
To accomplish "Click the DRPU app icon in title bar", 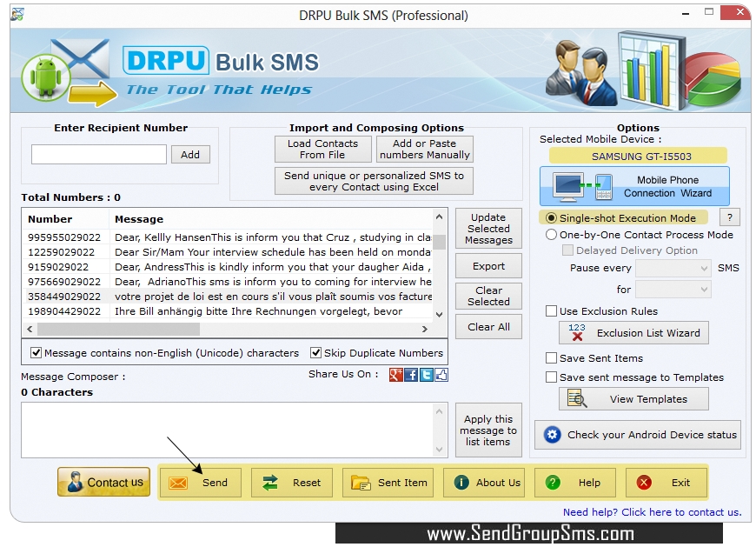I will pyautogui.click(x=17, y=15).
